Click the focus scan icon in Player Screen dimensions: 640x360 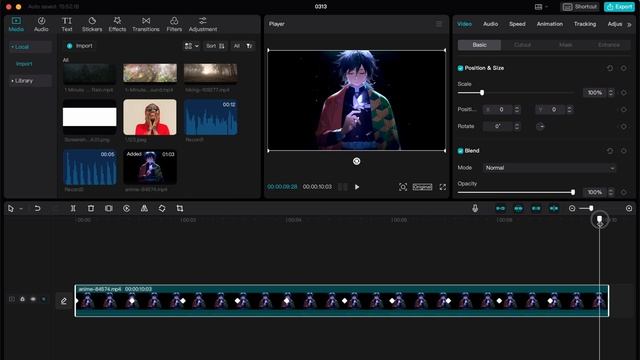coord(403,187)
